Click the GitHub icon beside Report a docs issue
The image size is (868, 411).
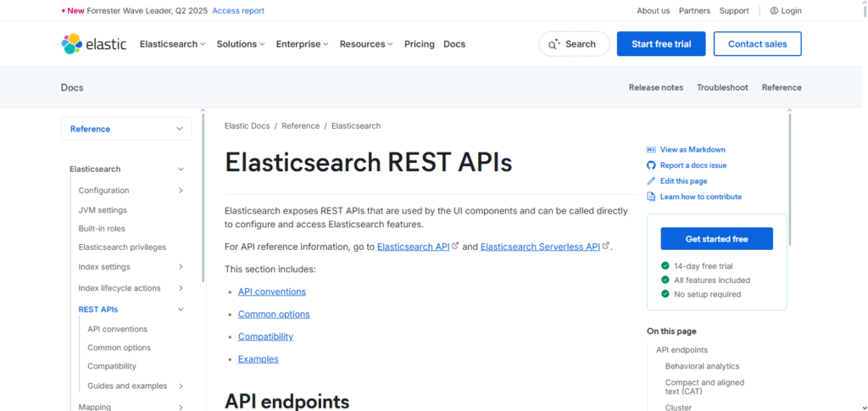pyautogui.click(x=651, y=165)
